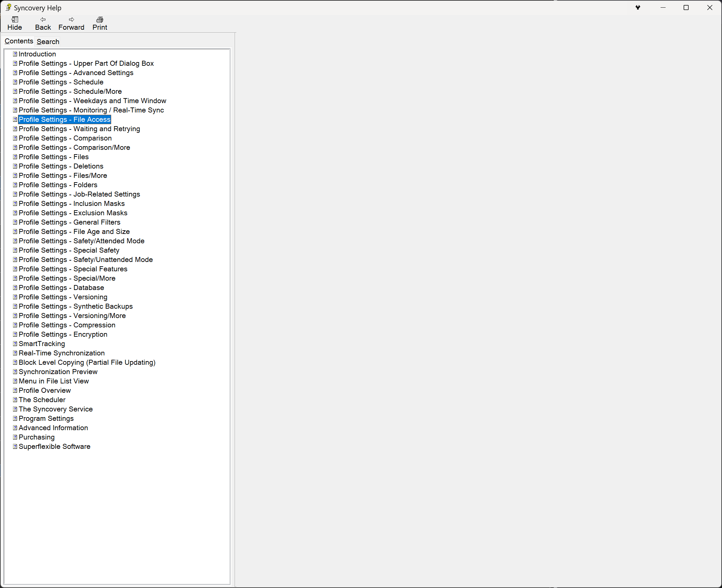
Task: Select the Purchasing topic
Action: pyautogui.click(x=37, y=437)
